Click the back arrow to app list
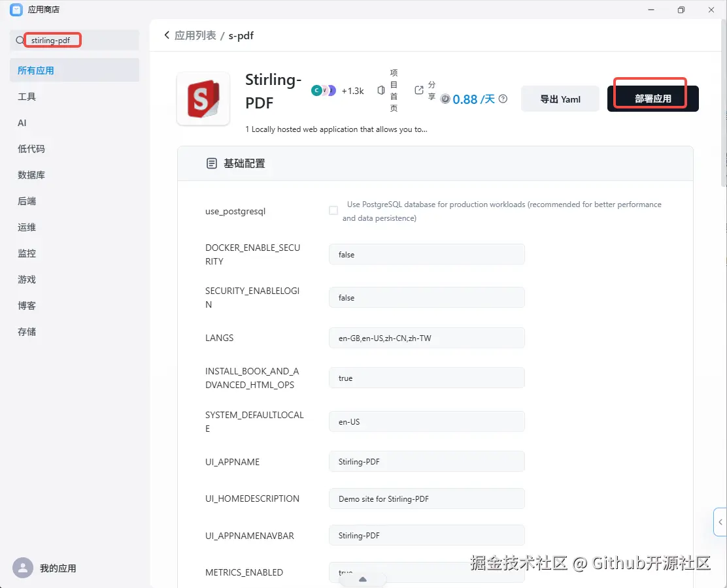This screenshot has height=588, width=727. 167,35
